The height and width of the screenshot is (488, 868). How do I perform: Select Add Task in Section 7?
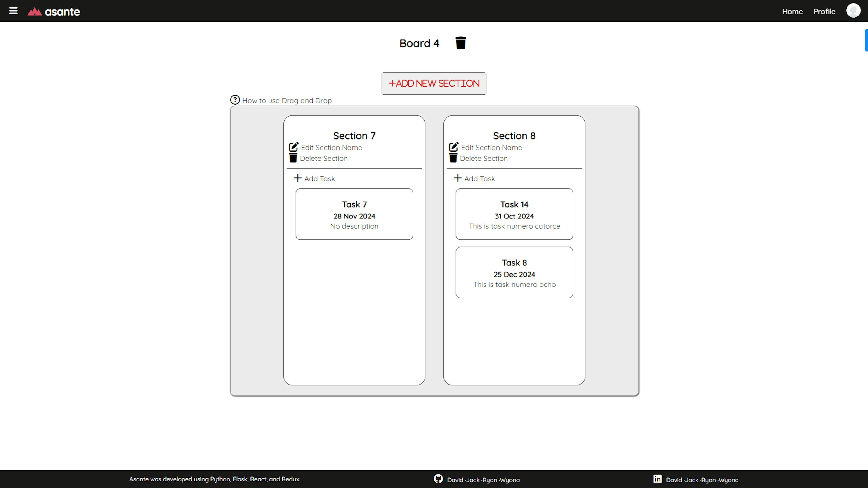(x=319, y=178)
